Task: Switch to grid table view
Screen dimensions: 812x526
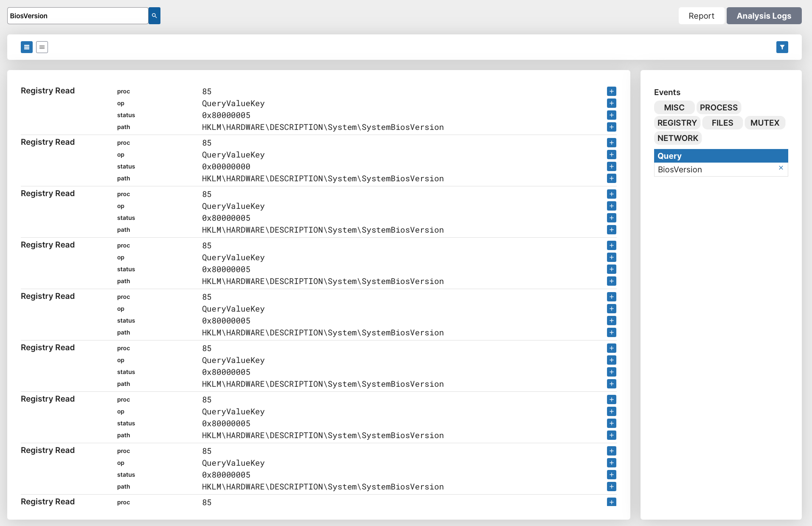Action: click(42, 47)
